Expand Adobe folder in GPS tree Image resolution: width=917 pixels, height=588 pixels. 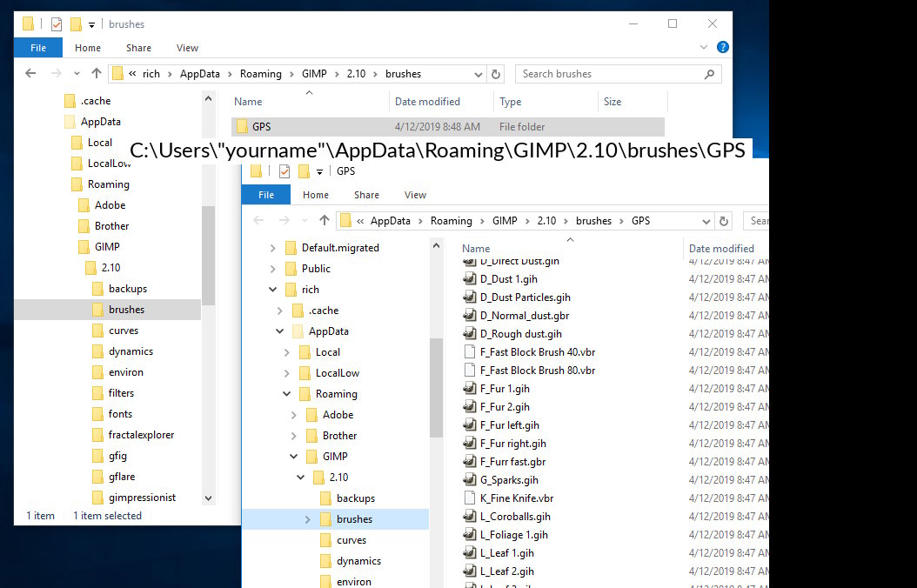293,415
